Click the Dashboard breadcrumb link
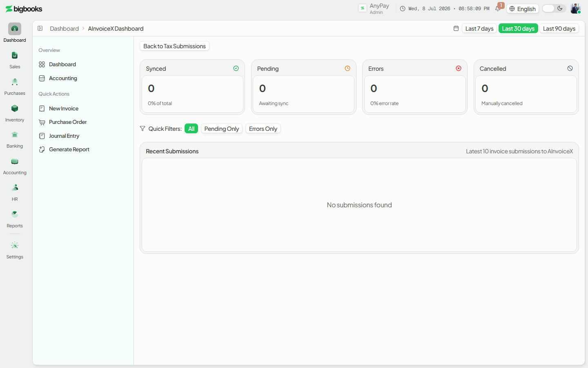This screenshot has height=368, width=588. [64, 28]
